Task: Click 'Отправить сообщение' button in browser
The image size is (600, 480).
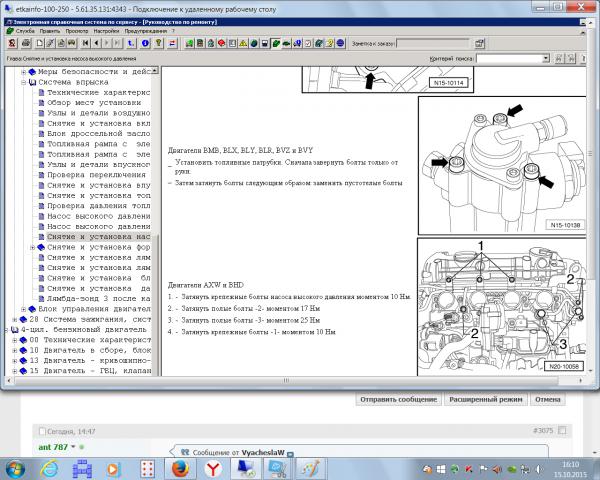Action: coord(398,399)
